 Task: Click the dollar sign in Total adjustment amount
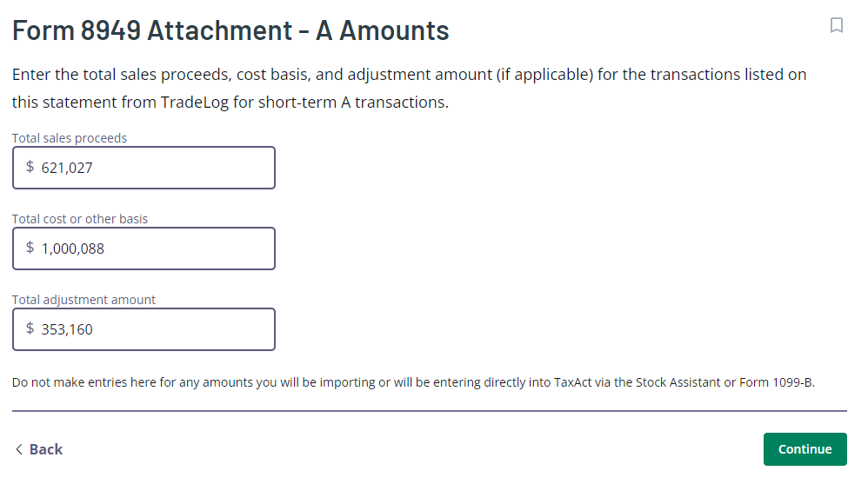coord(30,328)
